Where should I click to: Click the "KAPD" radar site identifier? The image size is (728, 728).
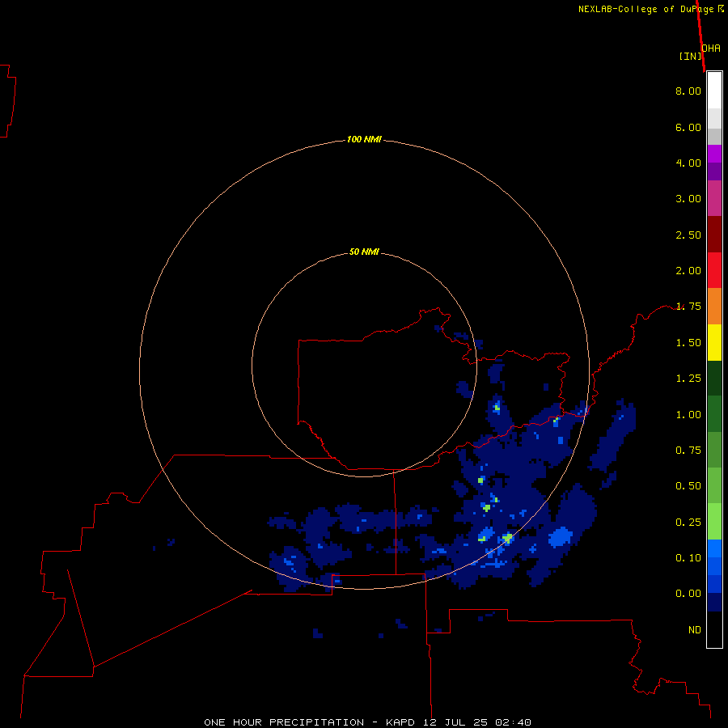click(x=400, y=722)
